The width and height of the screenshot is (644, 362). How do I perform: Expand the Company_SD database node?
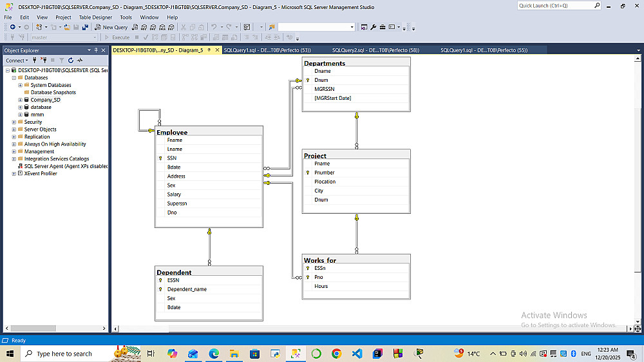click(20, 100)
